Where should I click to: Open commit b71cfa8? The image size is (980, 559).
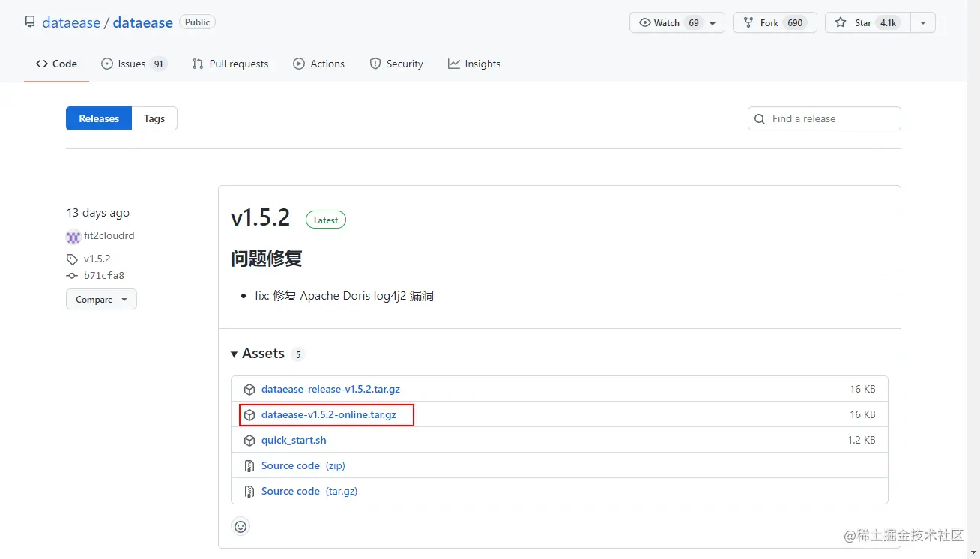(104, 275)
